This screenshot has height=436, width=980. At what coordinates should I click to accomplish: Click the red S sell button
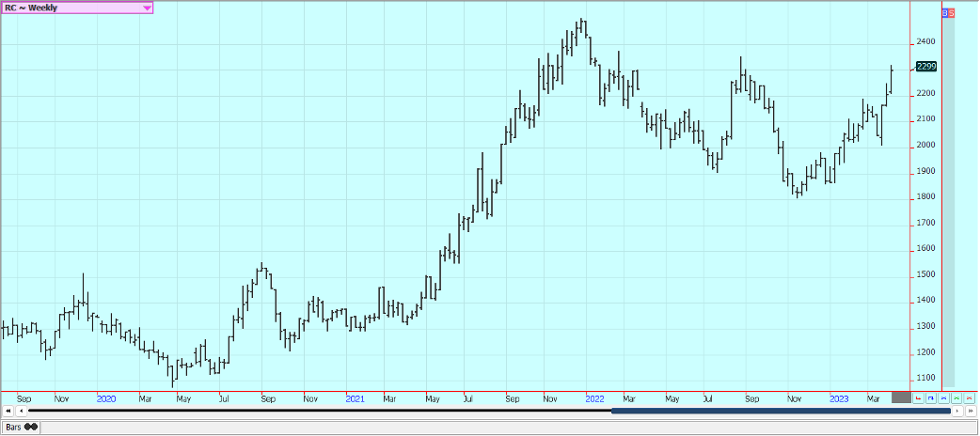[951, 13]
